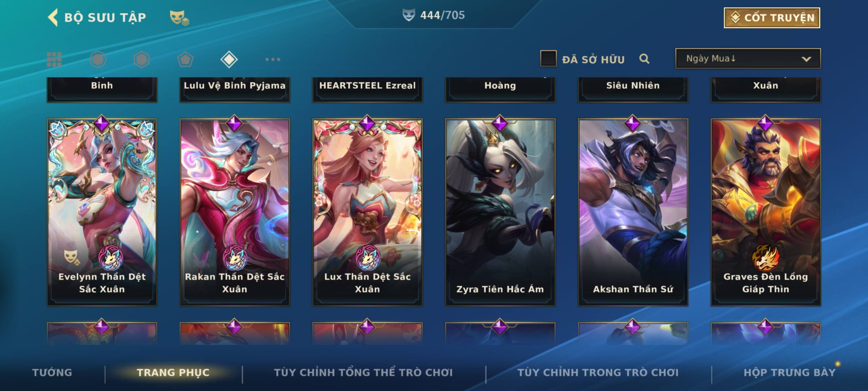The image size is (868, 391).
Task: Click the sort dropdown chevron arrow
Action: point(806,59)
